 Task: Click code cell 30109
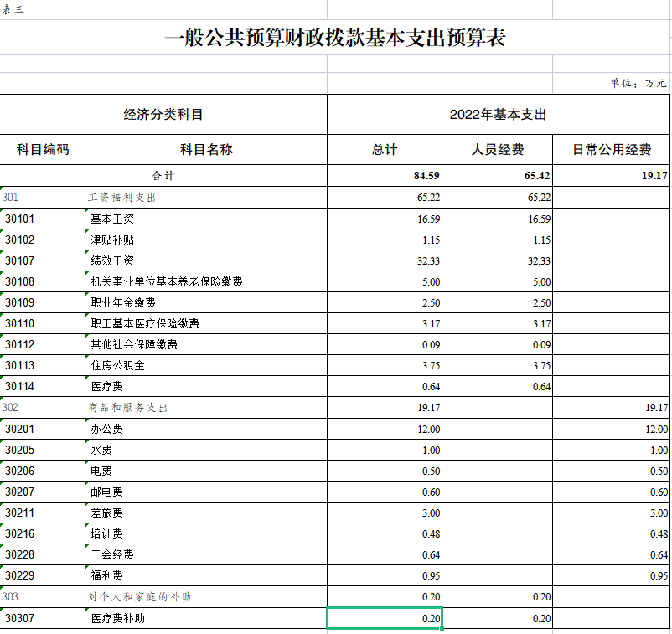(x=43, y=303)
